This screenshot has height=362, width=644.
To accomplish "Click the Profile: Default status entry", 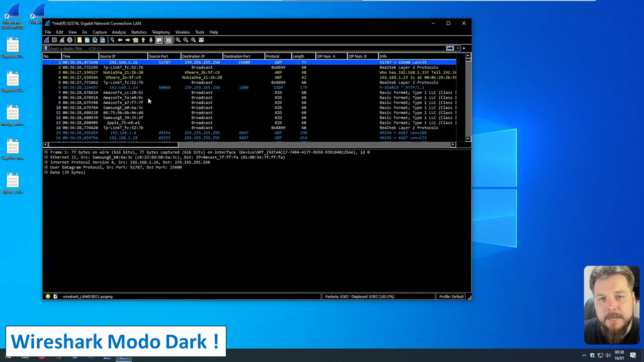I will pos(451,297).
